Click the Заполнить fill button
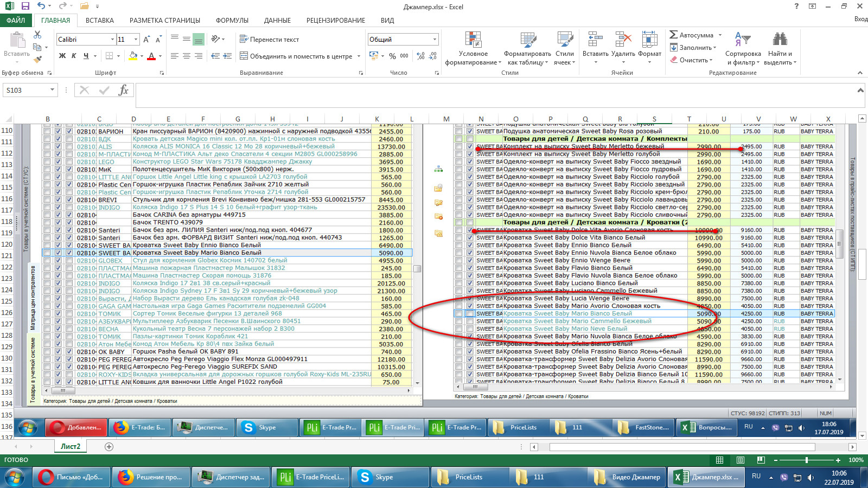Viewport: 868px width, 488px height. pos(693,47)
